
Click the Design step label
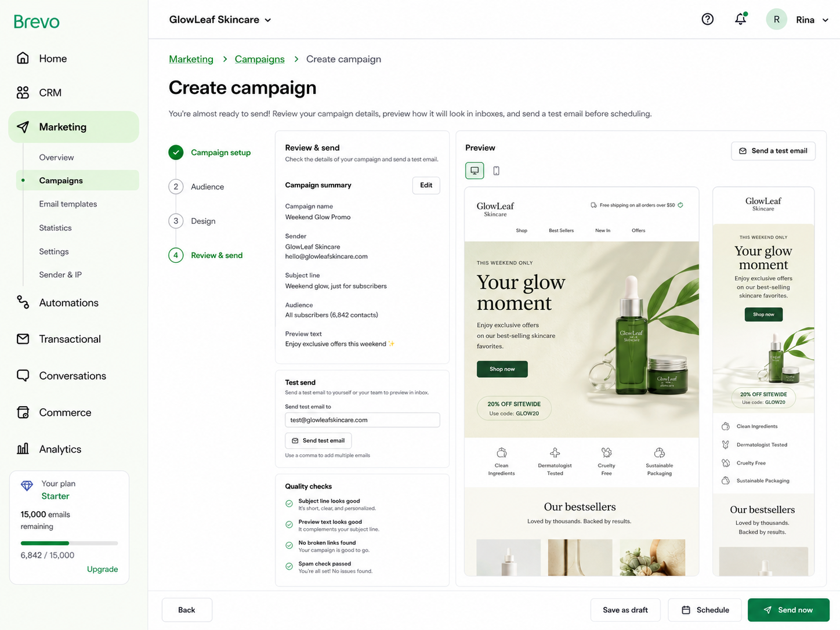203,221
